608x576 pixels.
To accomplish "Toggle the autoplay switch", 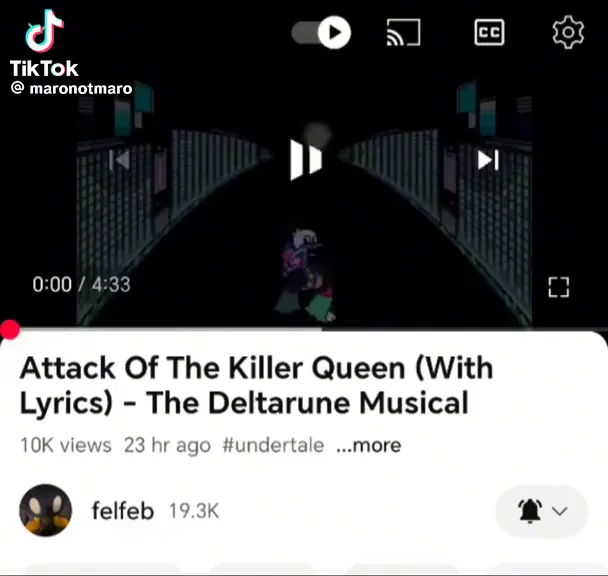I will (321, 32).
